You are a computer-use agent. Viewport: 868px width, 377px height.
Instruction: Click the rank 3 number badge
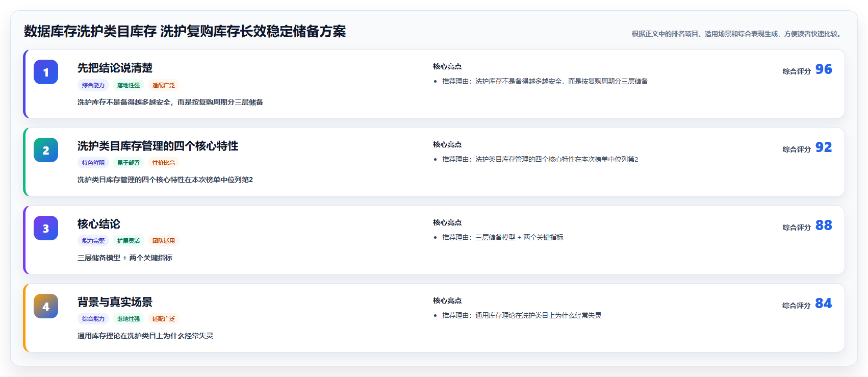point(46,228)
